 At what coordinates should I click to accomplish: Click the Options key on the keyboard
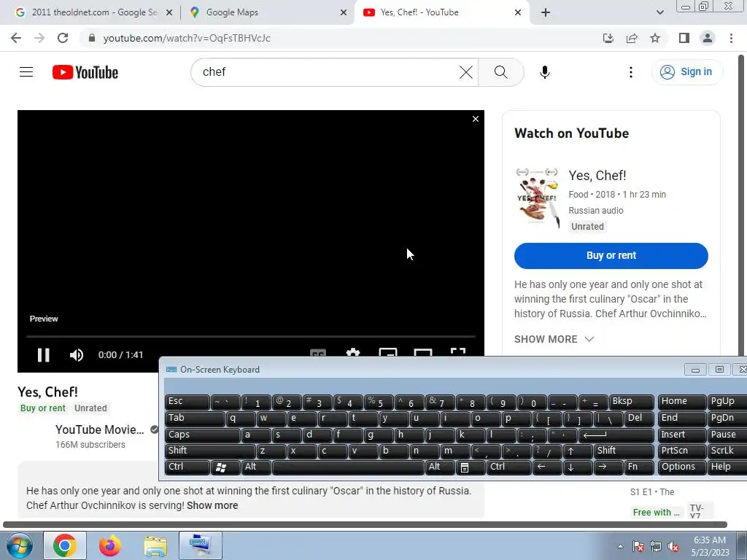click(682, 467)
